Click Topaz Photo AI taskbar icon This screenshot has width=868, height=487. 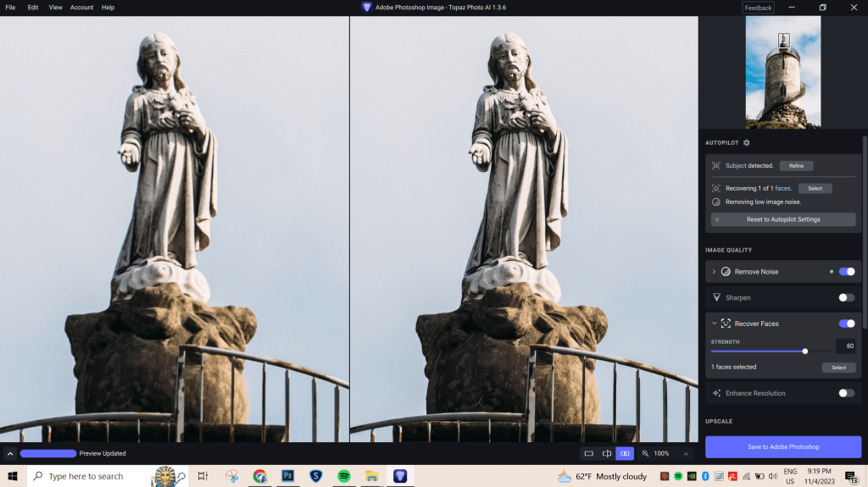(398, 476)
